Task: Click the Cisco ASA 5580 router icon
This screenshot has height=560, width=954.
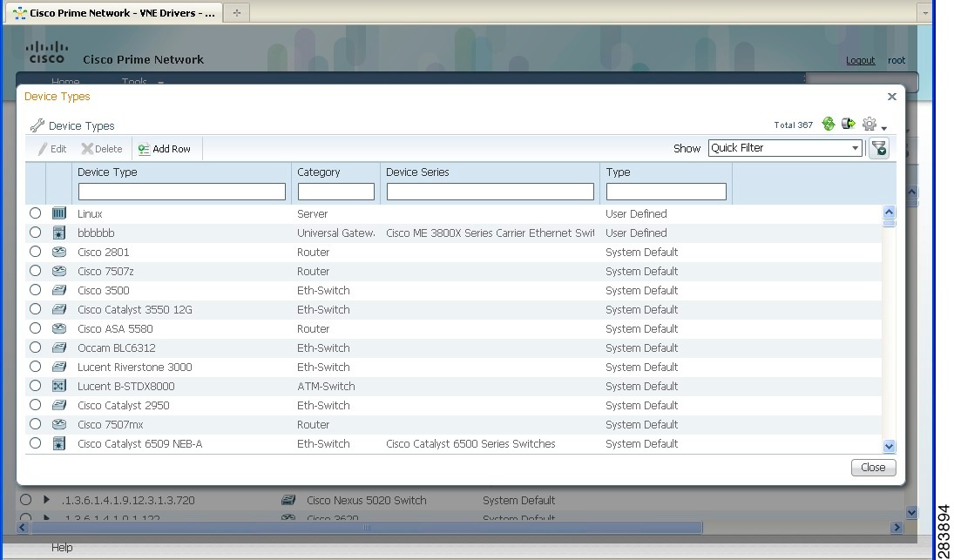Action: tap(59, 328)
